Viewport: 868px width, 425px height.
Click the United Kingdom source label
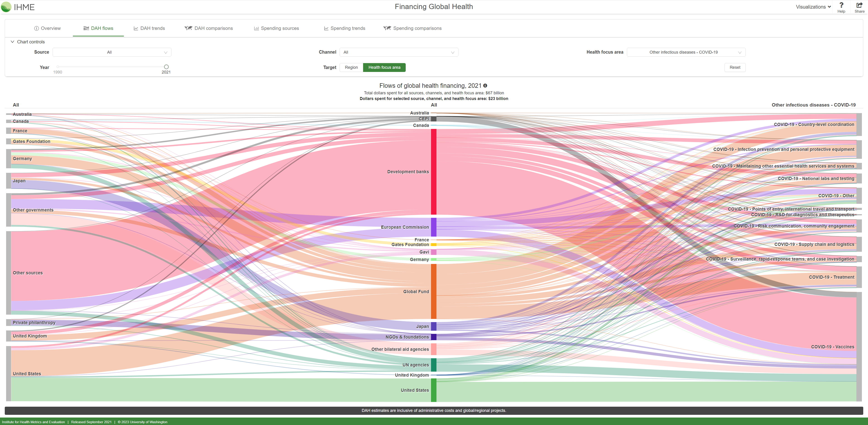(x=30, y=336)
